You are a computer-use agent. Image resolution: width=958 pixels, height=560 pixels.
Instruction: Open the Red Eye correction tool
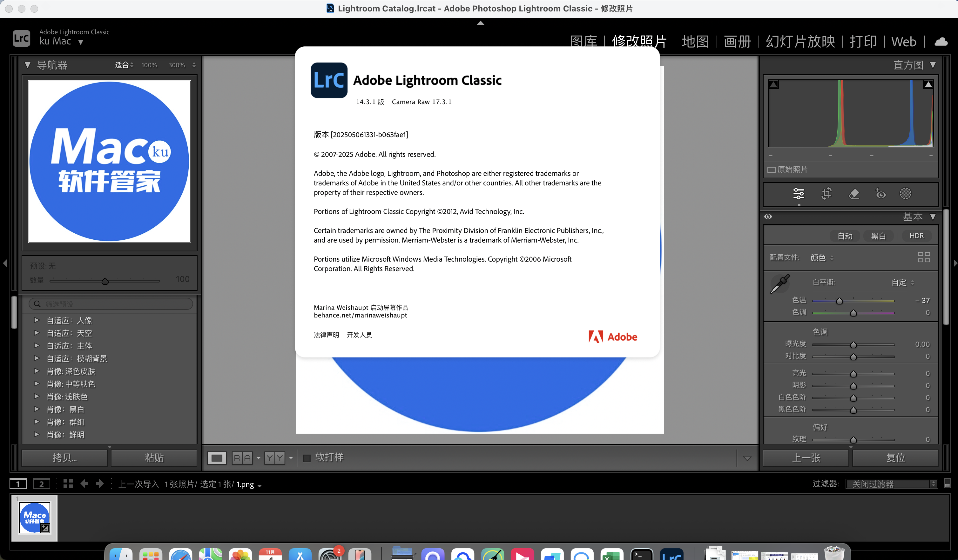pyautogui.click(x=880, y=194)
